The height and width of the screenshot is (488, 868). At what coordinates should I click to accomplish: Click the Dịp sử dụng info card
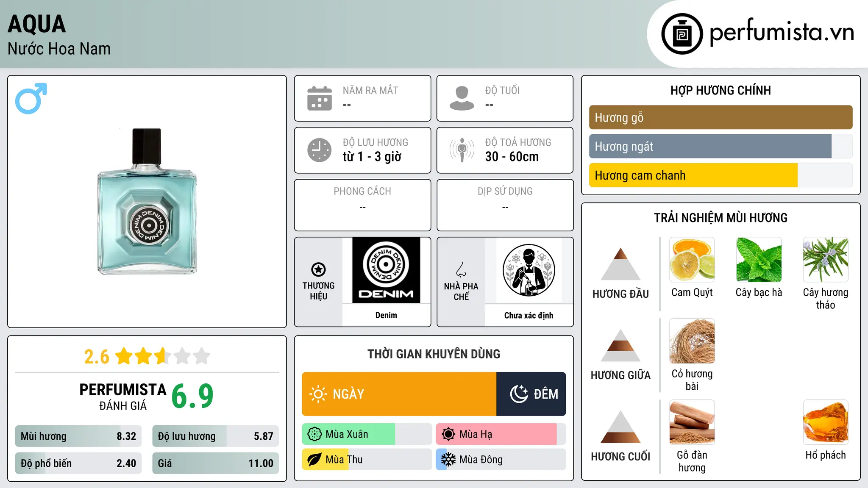(505, 205)
